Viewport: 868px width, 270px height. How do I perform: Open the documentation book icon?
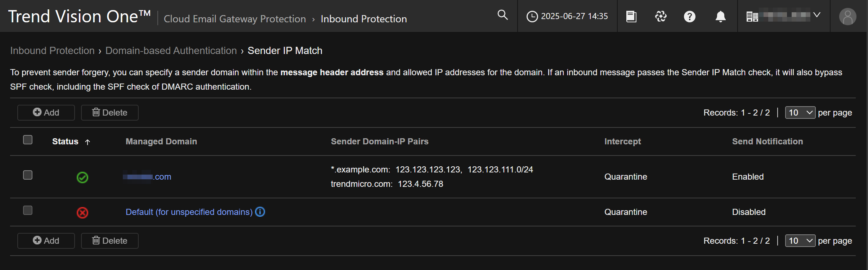coord(631,17)
